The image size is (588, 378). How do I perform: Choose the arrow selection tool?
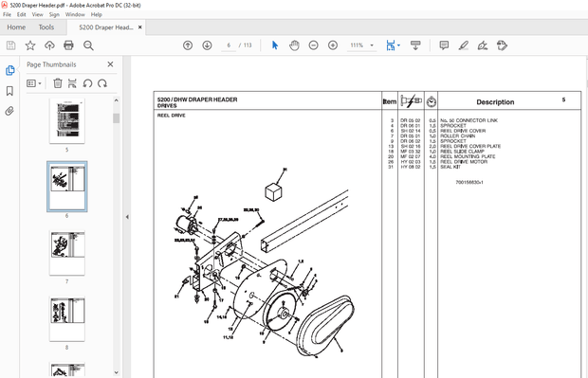pyautogui.click(x=275, y=45)
